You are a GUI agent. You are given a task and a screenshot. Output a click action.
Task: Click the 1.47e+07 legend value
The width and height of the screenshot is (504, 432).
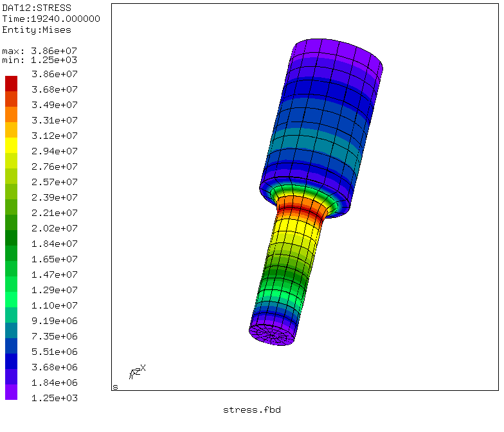tap(55, 274)
